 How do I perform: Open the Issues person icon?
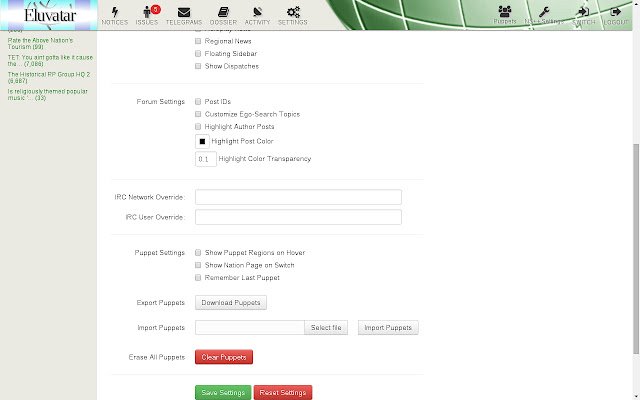coord(147,12)
